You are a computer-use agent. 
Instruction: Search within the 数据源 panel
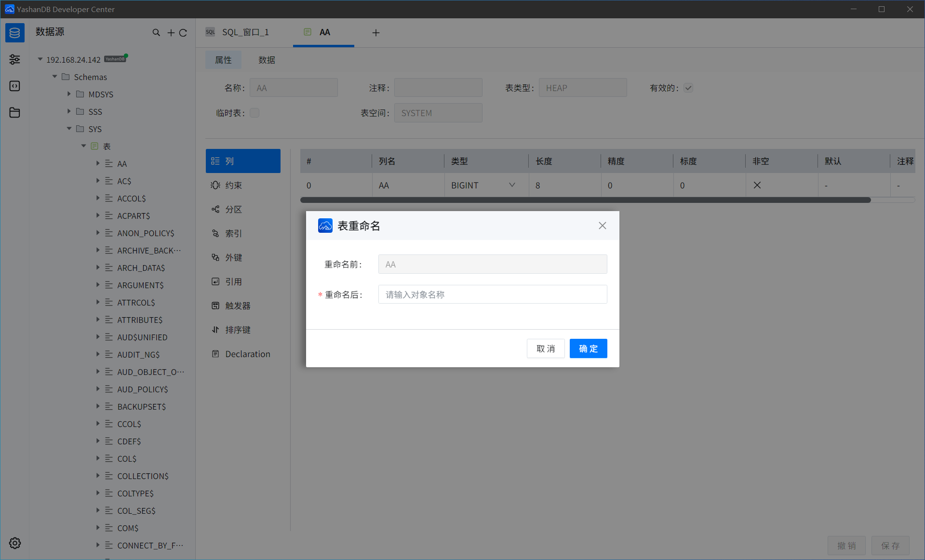(x=156, y=32)
